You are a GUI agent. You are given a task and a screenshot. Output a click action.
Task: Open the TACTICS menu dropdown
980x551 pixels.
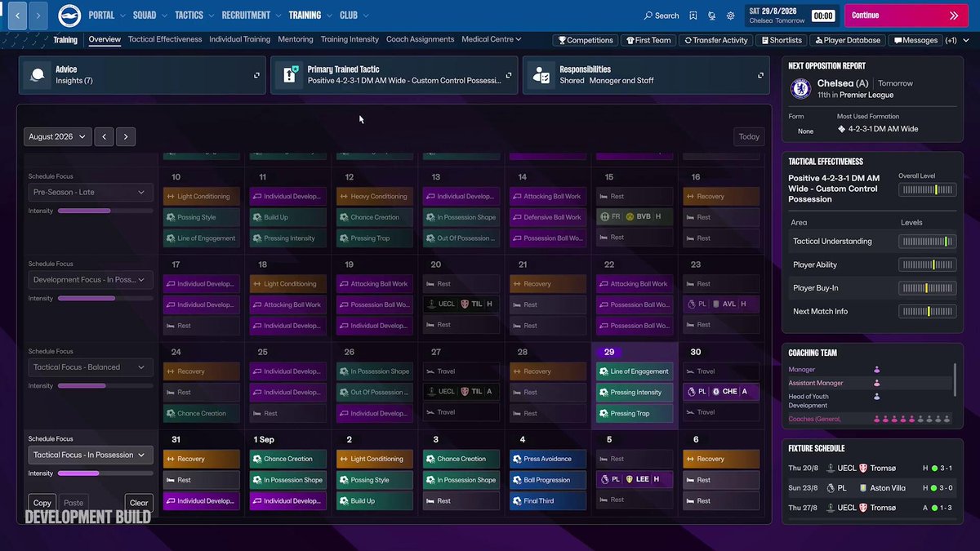[x=194, y=16]
